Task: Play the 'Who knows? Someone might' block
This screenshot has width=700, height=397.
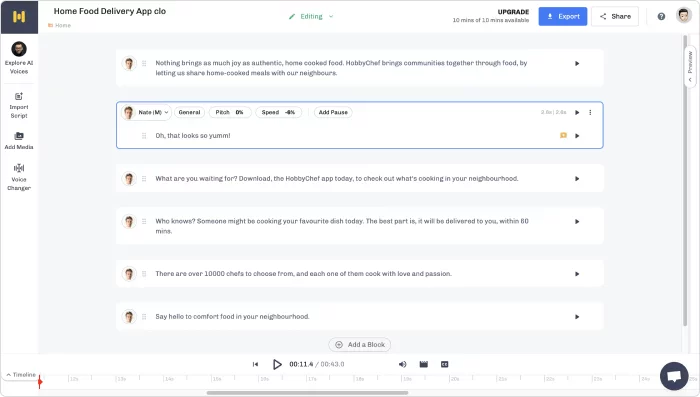Action: pyautogui.click(x=577, y=221)
